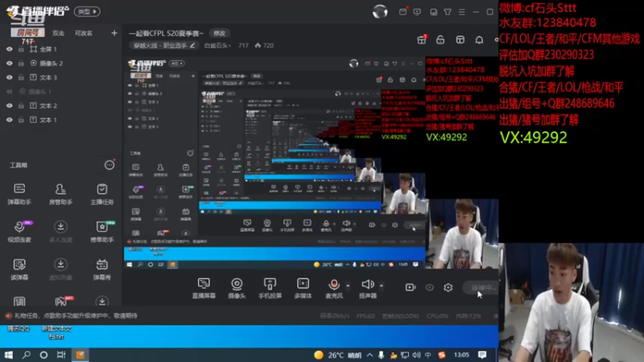Open the PK tool with red badge
The width and height of the screenshot is (644, 362).
(62, 301)
